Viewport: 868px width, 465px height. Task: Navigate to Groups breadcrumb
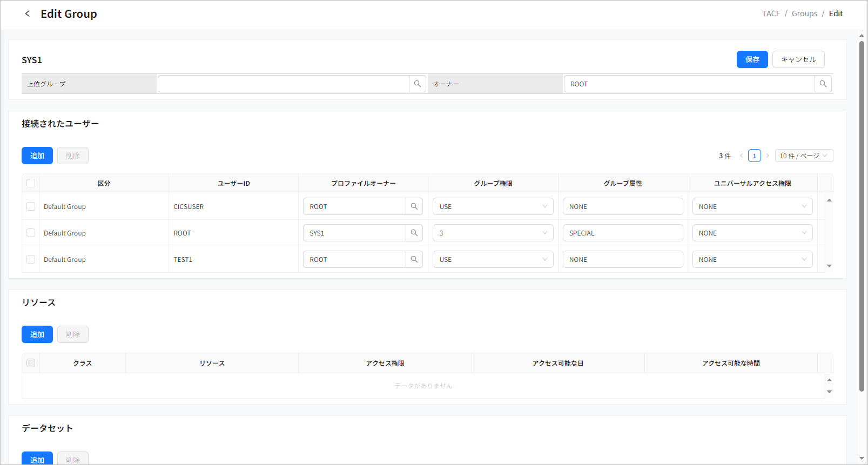(804, 14)
